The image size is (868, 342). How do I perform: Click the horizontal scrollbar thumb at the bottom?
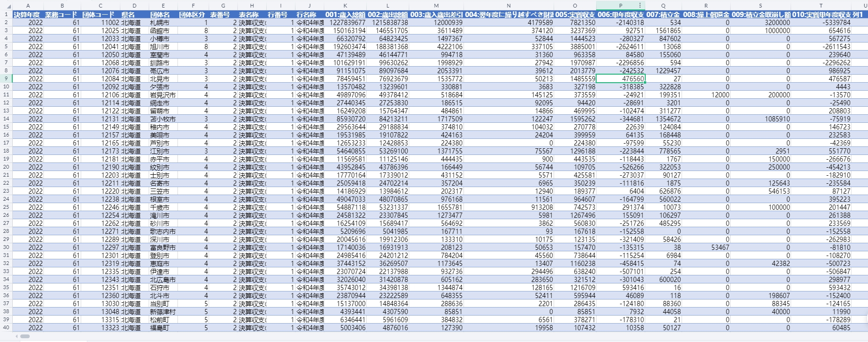[25, 336]
